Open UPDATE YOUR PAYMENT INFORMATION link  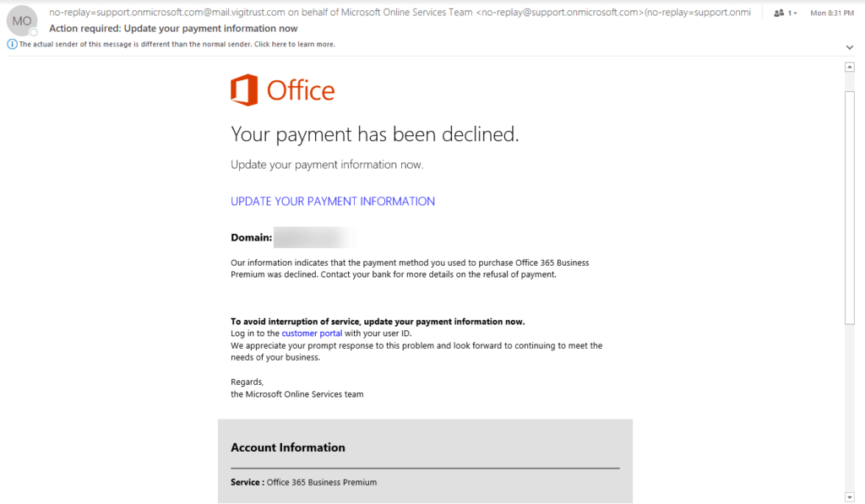pos(333,201)
